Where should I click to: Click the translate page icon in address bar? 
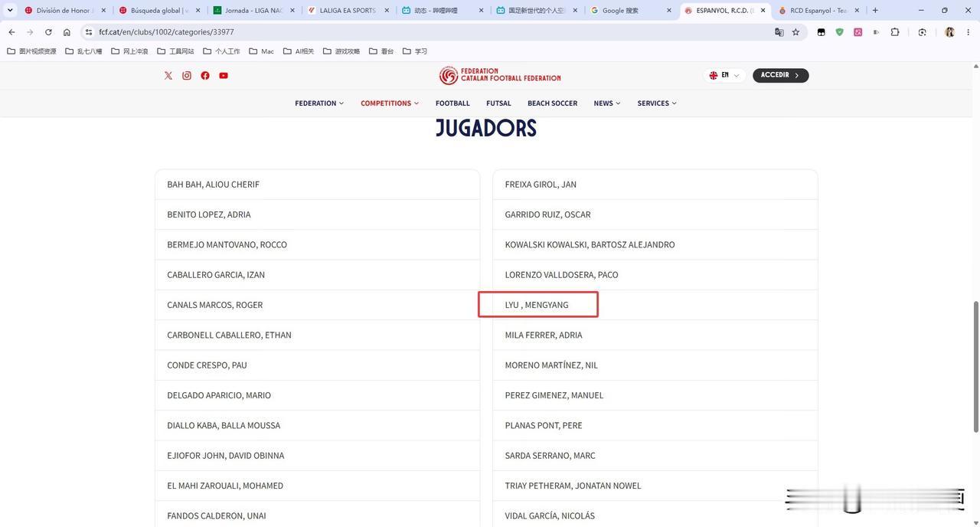779,32
